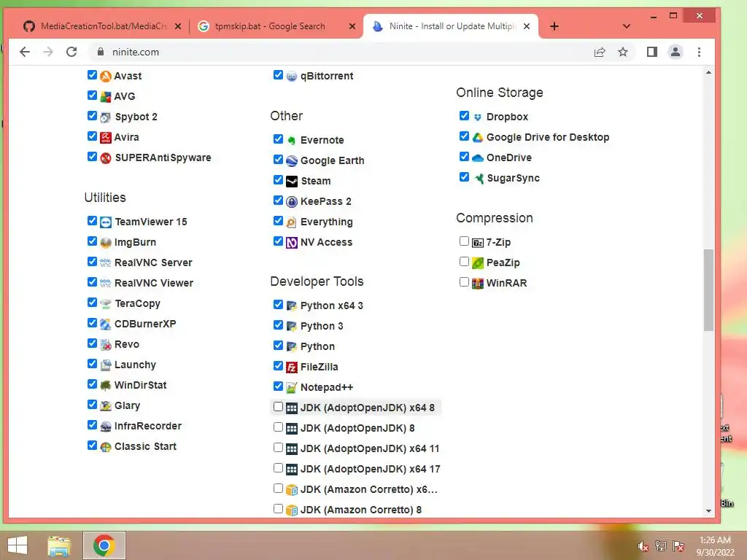Click the Dropbox icon
The height and width of the screenshot is (560, 747).
pyautogui.click(x=477, y=117)
